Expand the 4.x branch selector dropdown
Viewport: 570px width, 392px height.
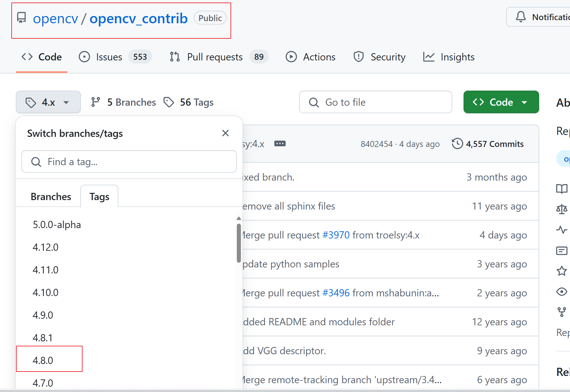48,102
